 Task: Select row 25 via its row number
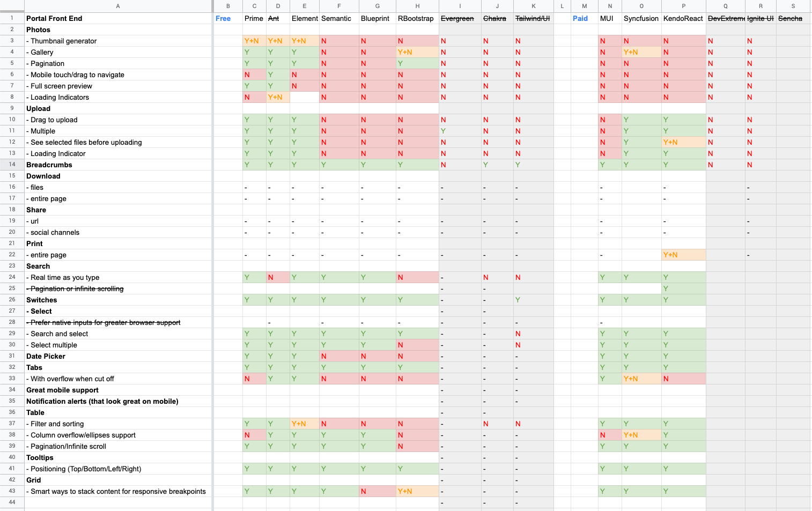pos(12,288)
